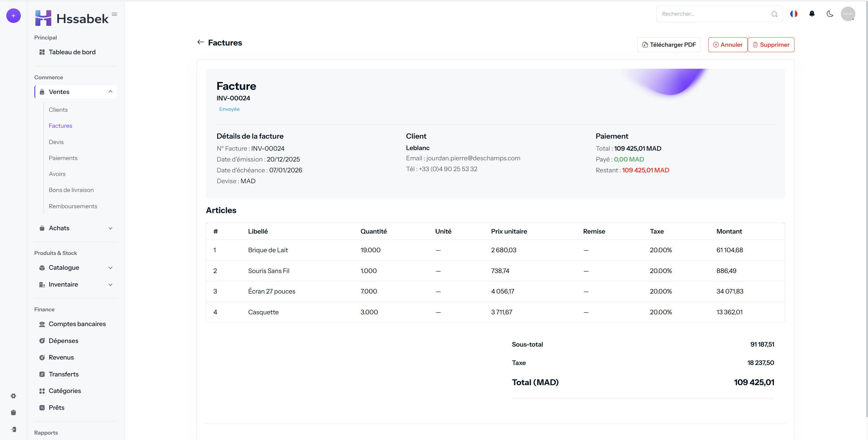The width and height of the screenshot is (868, 440).
Task: Click the settings gear icon in left rail
Action: 14,396
